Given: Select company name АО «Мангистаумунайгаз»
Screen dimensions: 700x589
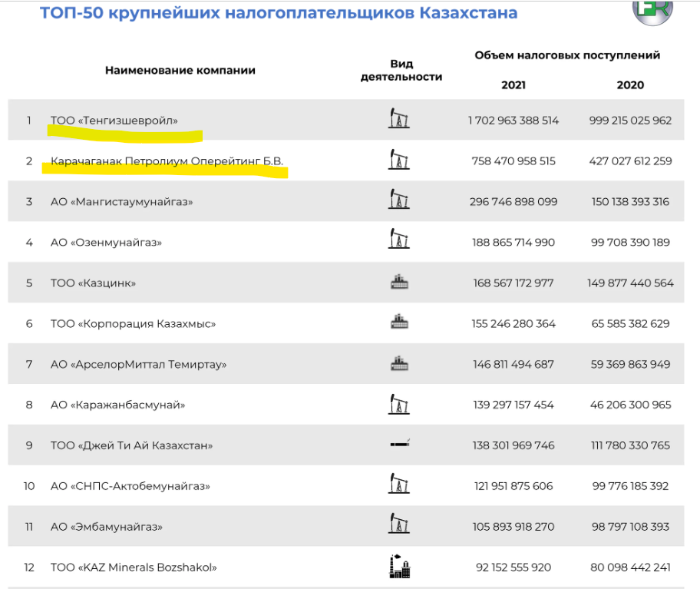Looking at the screenshot, I should coord(122,202).
